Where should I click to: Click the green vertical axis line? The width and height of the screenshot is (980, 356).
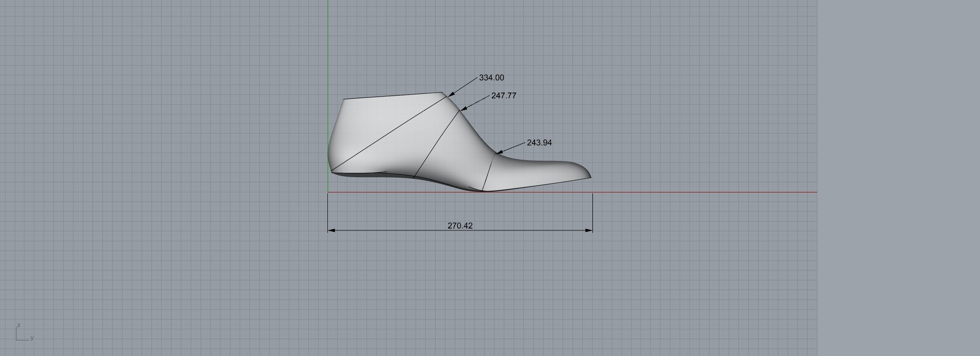328,44
